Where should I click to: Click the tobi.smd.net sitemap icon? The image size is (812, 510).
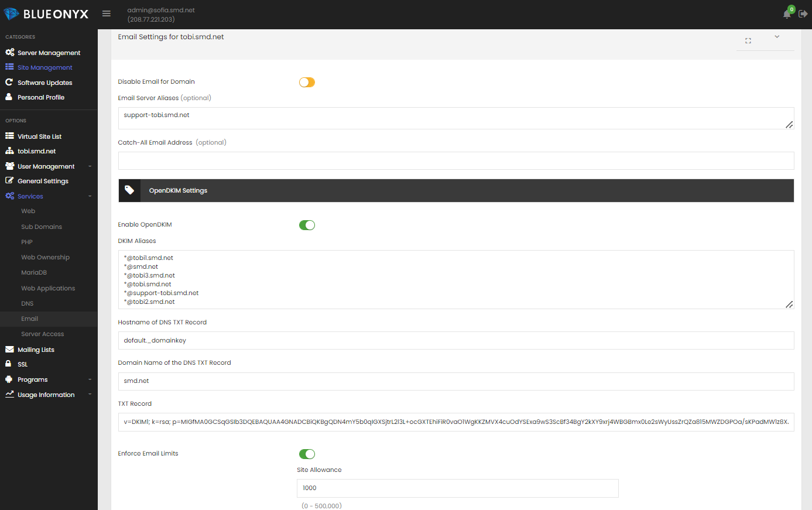click(9, 150)
